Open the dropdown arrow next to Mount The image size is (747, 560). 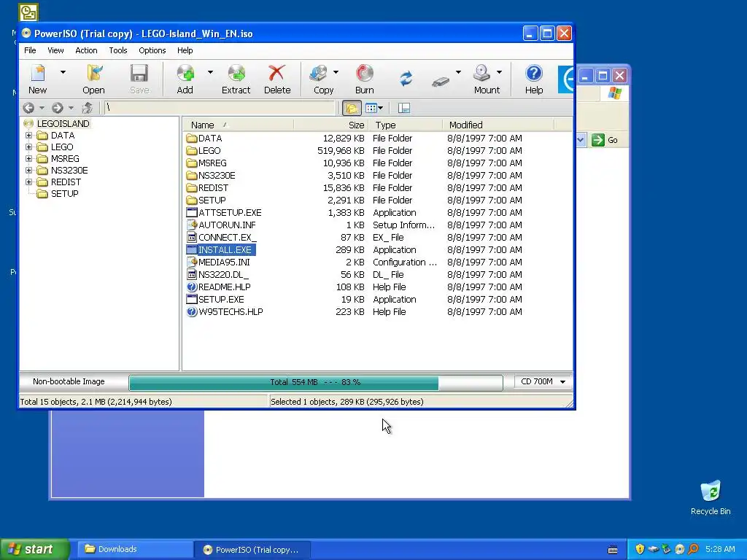coord(499,72)
